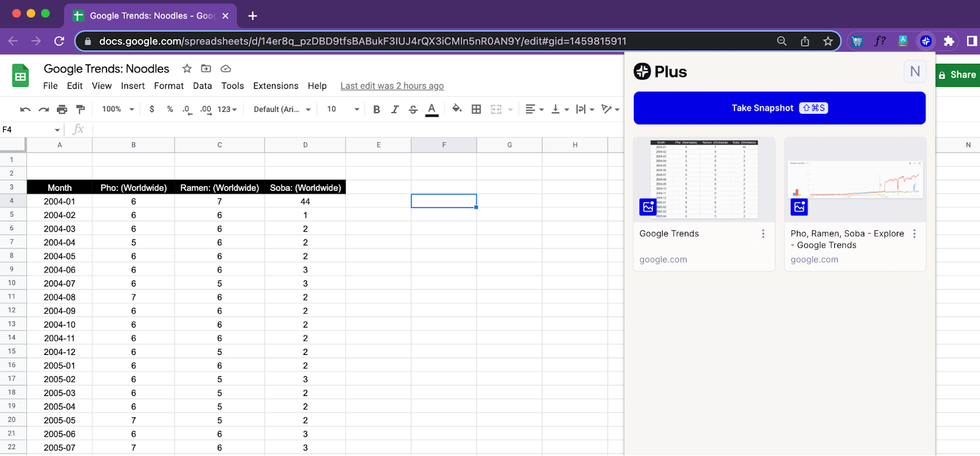
Task: Select the Month header cell
Action: [x=59, y=188]
